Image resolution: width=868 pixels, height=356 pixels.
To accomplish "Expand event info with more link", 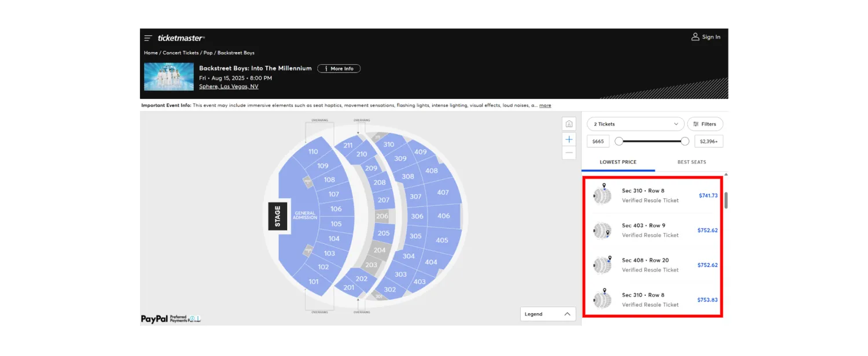I will click(x=545, y=106).
